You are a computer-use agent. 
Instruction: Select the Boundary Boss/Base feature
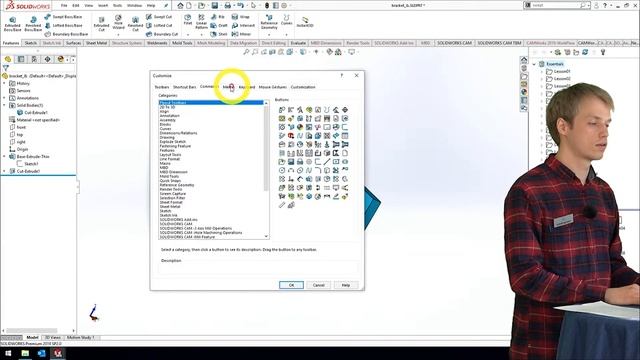(66, 34)
